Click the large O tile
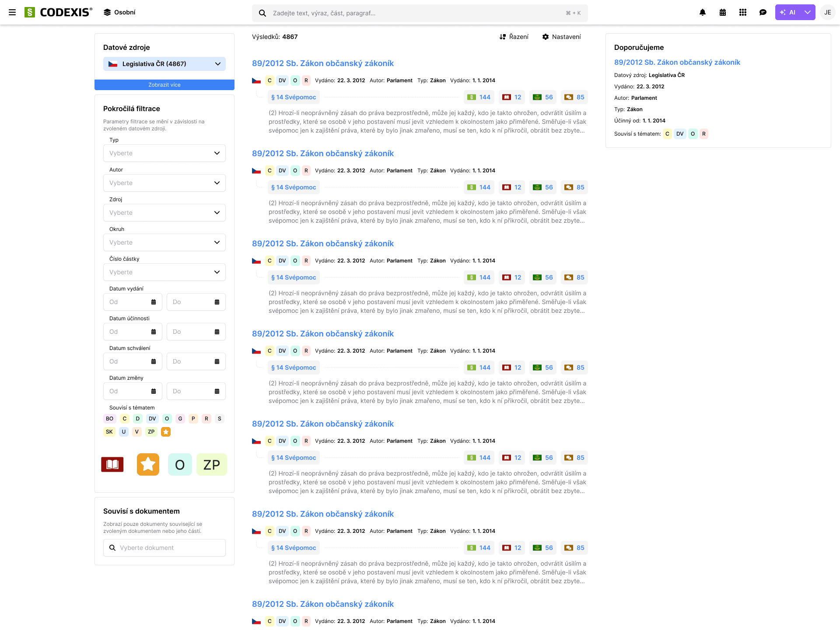Viewport: 840px width, 630px height. (180, 464)
